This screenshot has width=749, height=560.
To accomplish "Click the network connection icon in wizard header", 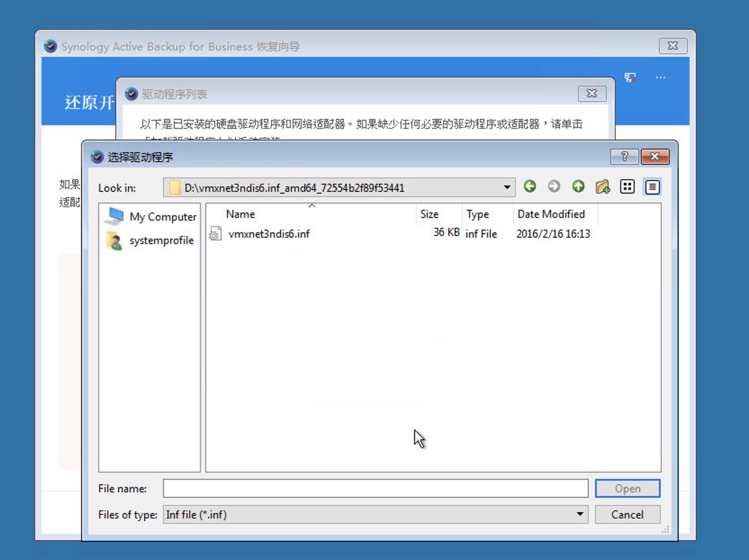I will coord(630,77).
